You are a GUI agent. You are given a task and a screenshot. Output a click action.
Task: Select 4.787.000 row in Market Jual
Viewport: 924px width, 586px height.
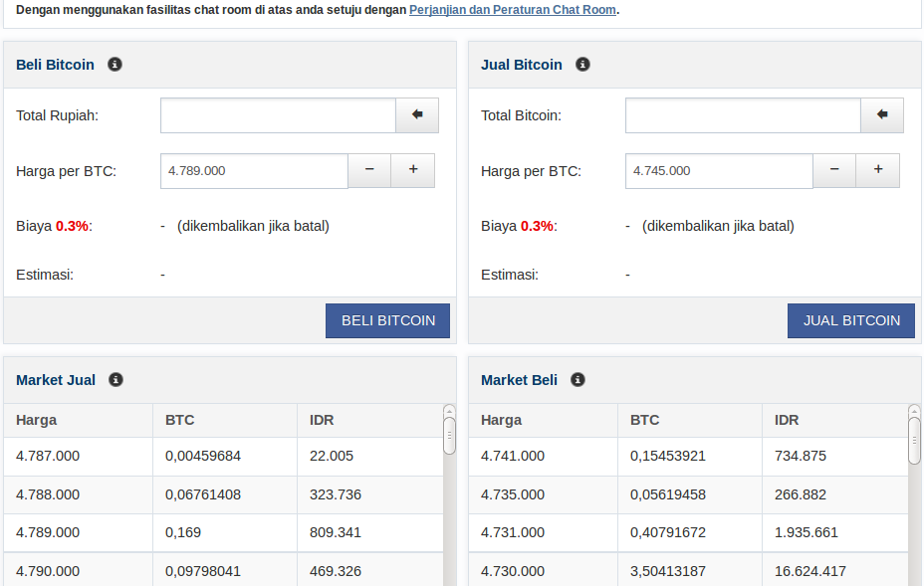(222, 457)
